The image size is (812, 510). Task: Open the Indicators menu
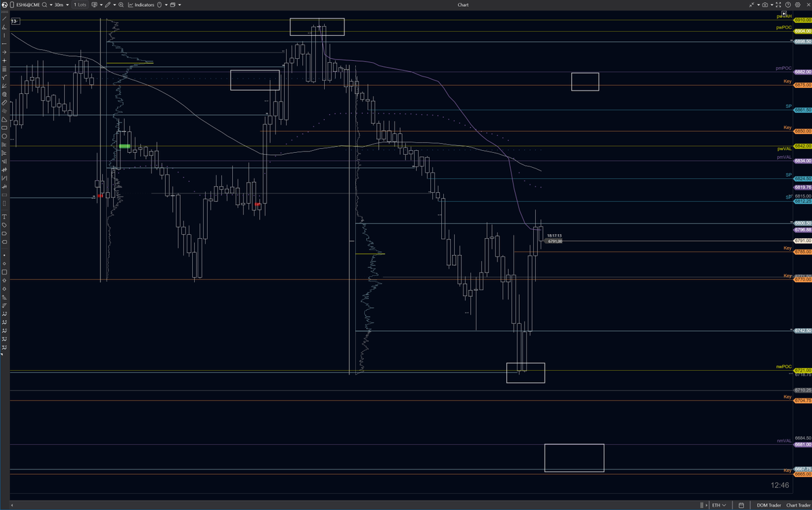[x=141, y=5]
